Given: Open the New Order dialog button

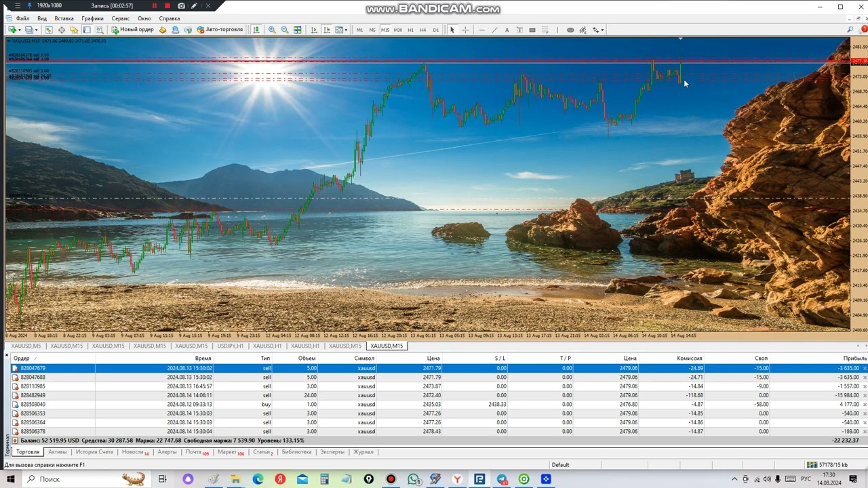Looking at the screenshot, I should coord(133,30).
